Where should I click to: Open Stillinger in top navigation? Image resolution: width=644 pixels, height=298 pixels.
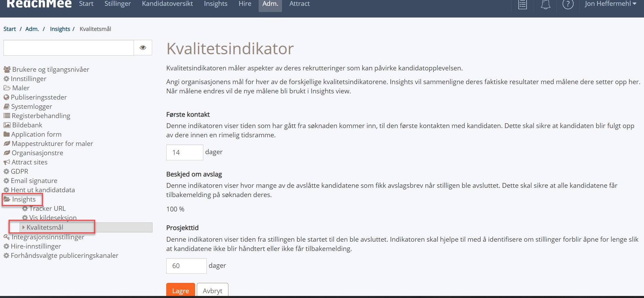[x=118, y=4]
